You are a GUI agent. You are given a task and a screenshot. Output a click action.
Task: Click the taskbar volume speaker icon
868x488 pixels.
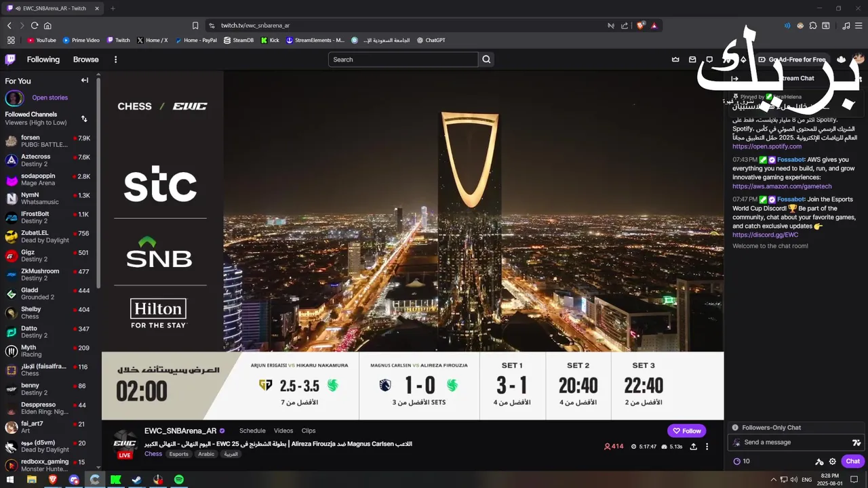tap(794, 479)
